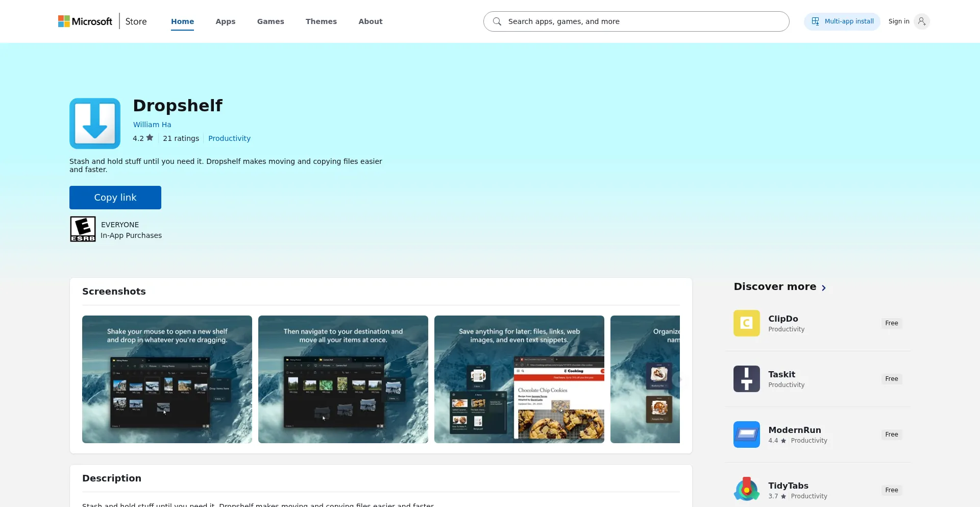The width and height of the screenshot is (980, 507).
Task: Click ModernRun's 4.4 star rating
Action: coord(777,441)
